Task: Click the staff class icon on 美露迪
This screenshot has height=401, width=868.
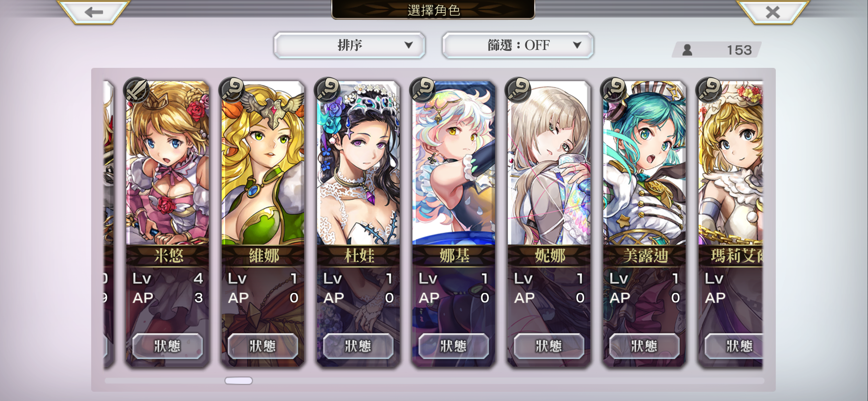Action: tap(613, 90)
